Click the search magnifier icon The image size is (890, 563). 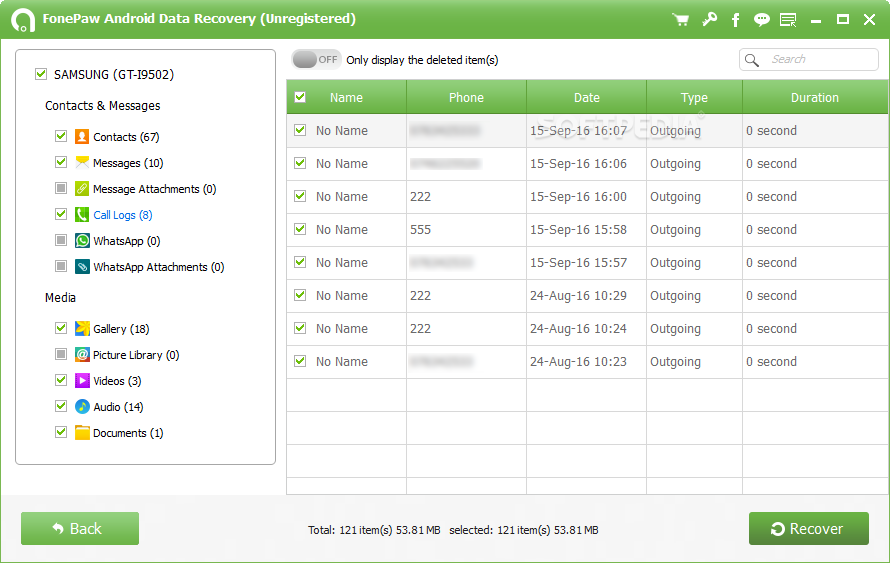click(x=752, y=60)
